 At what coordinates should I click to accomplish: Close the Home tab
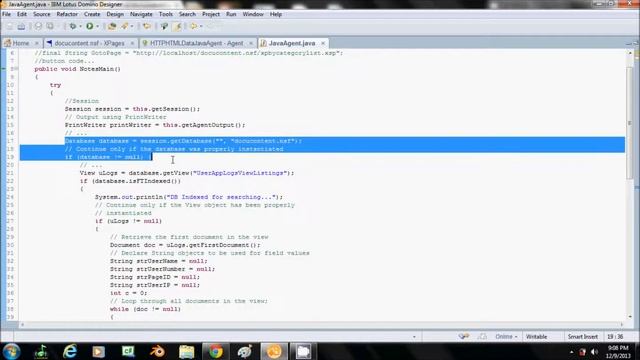pyautogui.click(x=36, y=43)
